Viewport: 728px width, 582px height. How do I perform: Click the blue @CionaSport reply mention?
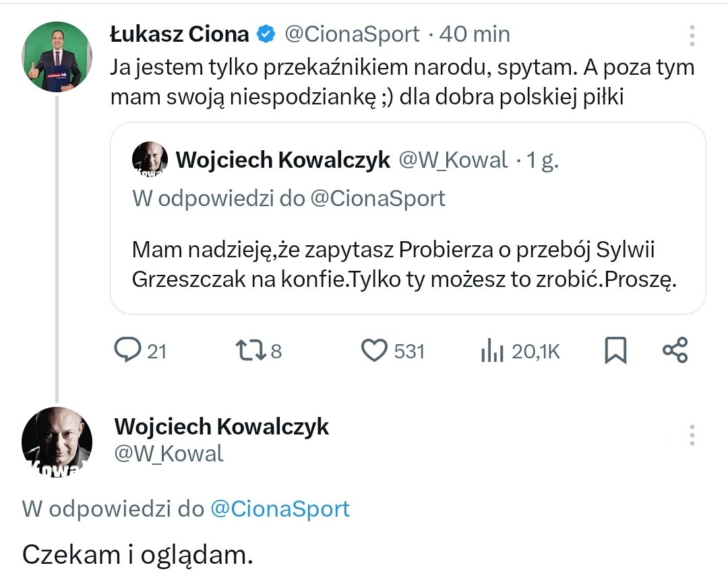click(x=280, y=509)
